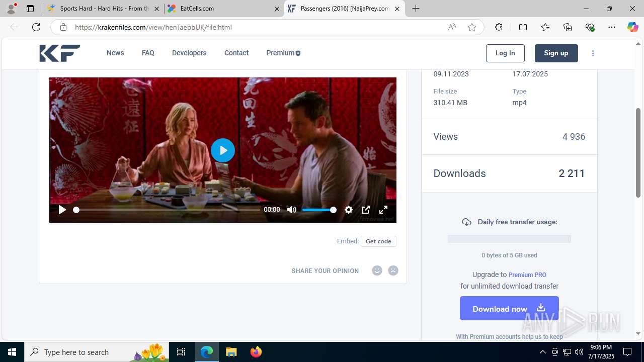
Task: Click the taskbar clock and date
Action: [601, 352]
